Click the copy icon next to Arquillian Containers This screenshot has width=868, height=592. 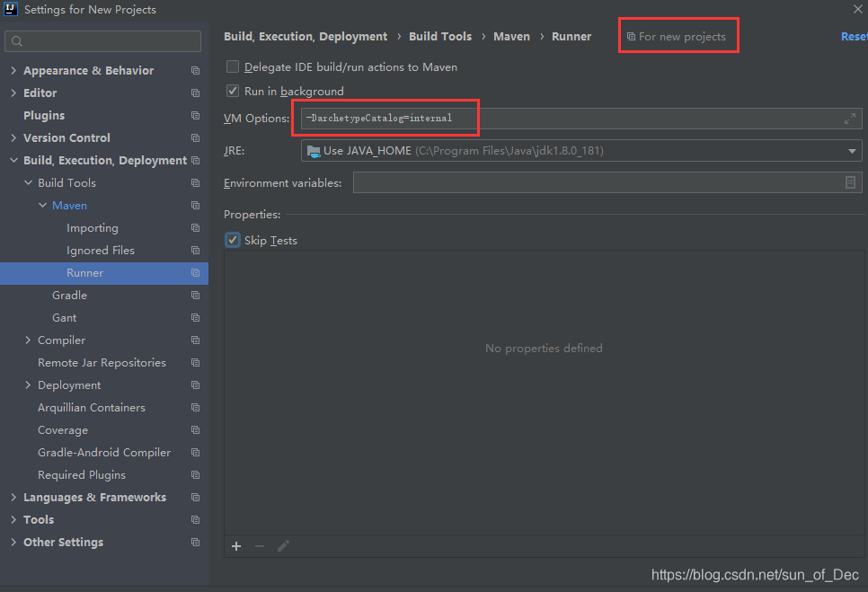195,407
